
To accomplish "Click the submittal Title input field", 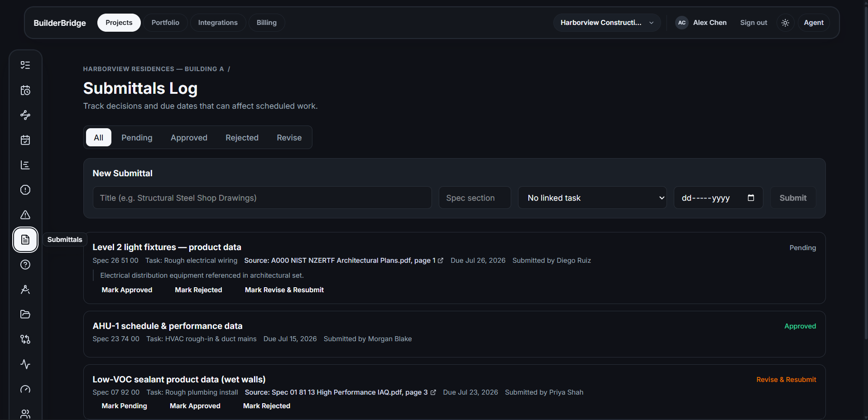I will coord(262,198).
